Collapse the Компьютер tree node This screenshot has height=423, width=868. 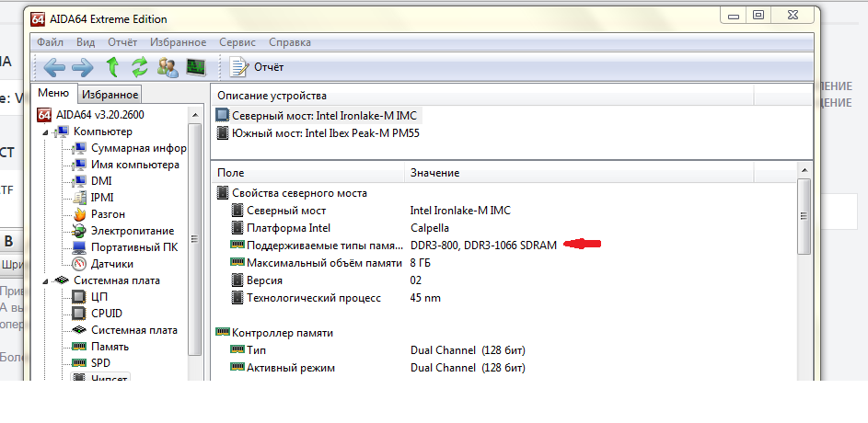[x=44, y=131]
